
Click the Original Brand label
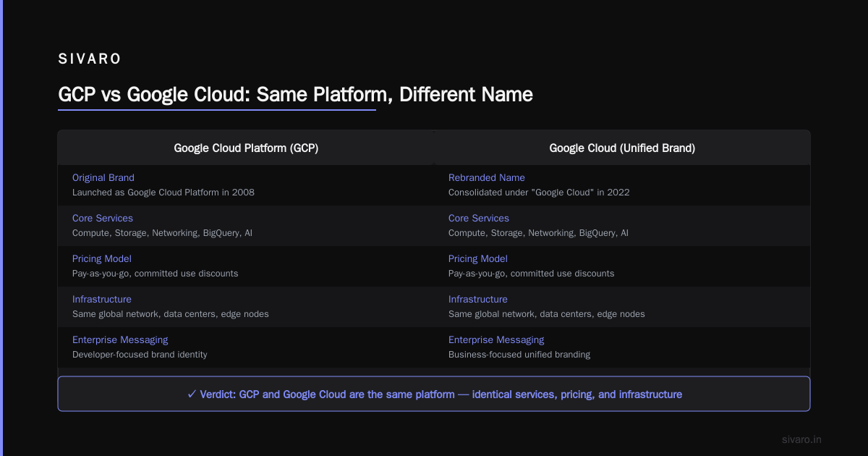pos(103,177)
